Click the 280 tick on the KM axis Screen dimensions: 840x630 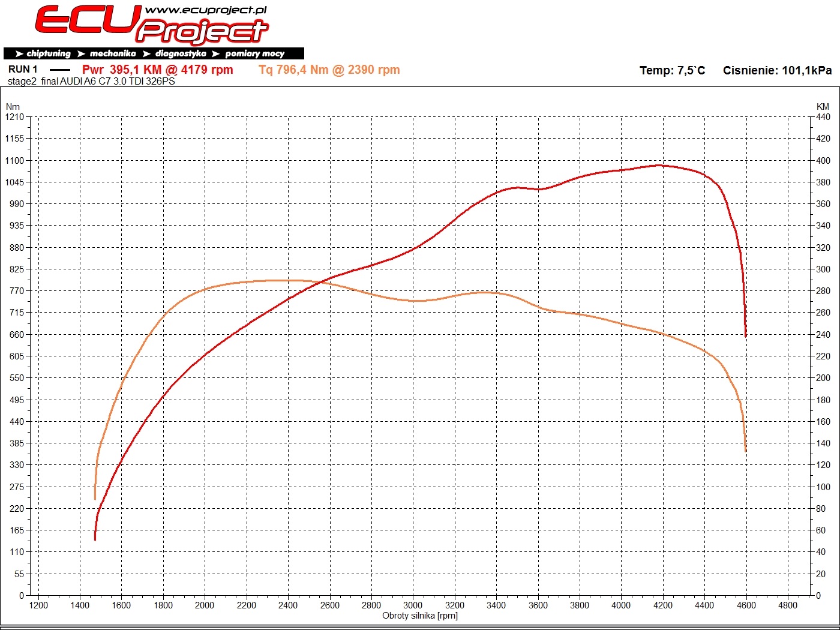(x=823, y=291)
